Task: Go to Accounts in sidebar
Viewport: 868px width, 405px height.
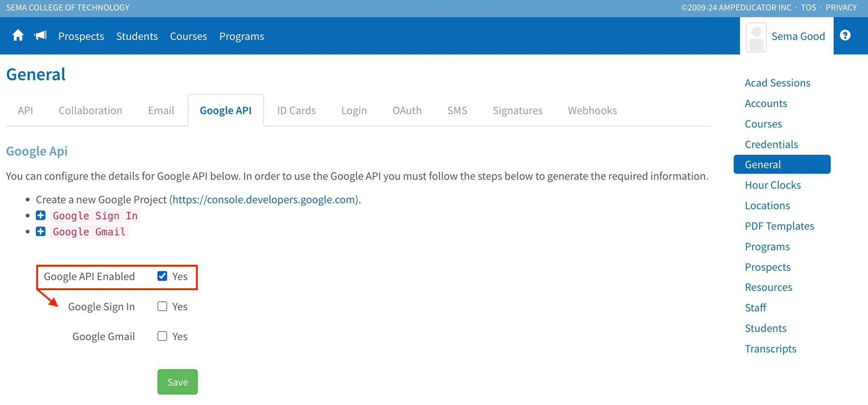Action: (x=766, y=103)
